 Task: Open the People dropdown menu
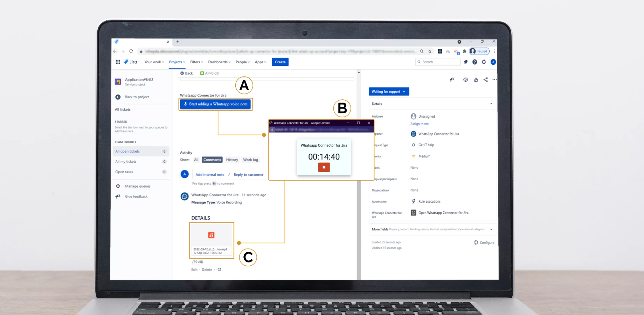[242, 62]
